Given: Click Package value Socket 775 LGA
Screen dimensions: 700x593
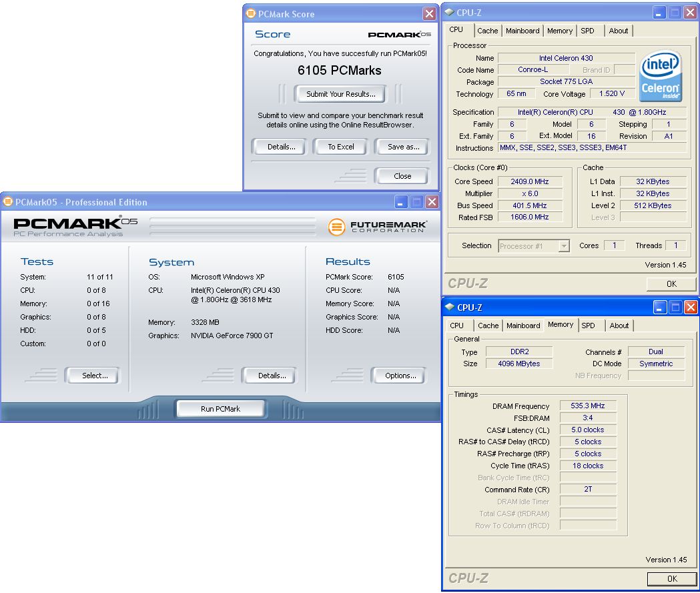Looking at the screenshot, I should pos(566,81).
